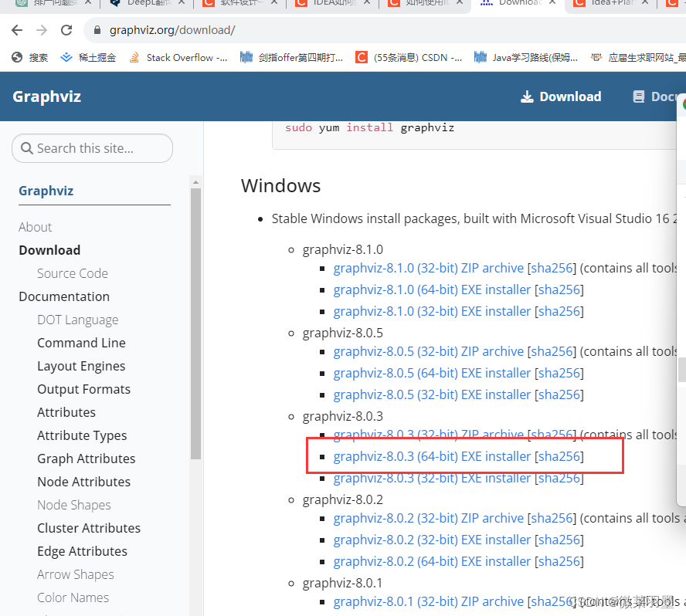Open Node Attributes in the sidebar
The image size is (686, 616).
[83, 482]
